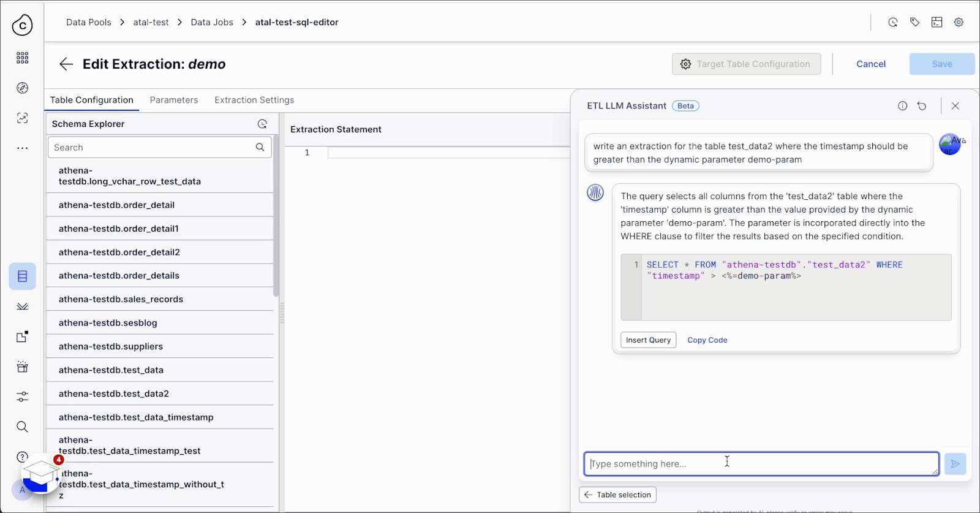Image resolution: width=980 pixels, height=513 pixels.
Task: Close the ETL LLM Assistant panel
Action: click(x=955, y=106)
